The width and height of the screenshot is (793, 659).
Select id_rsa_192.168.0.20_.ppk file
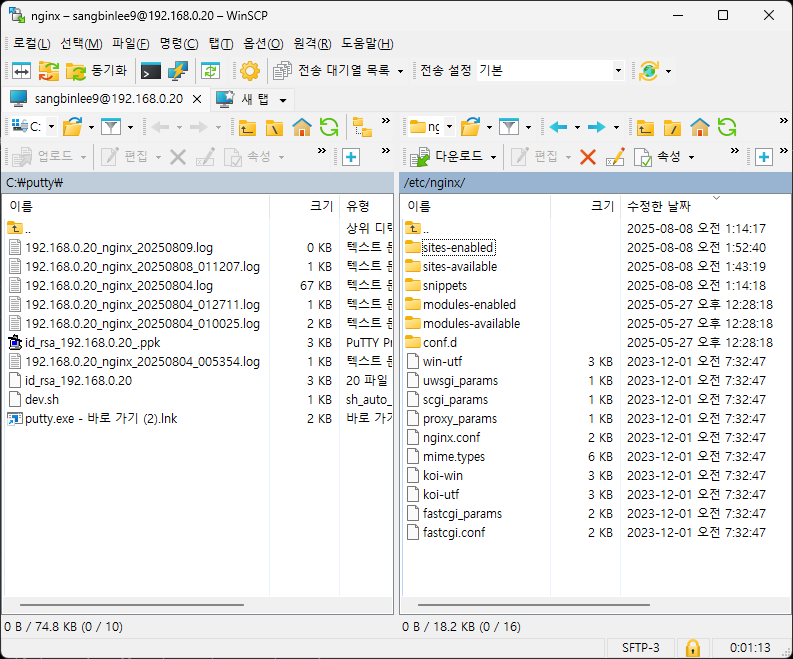point(93,342)
